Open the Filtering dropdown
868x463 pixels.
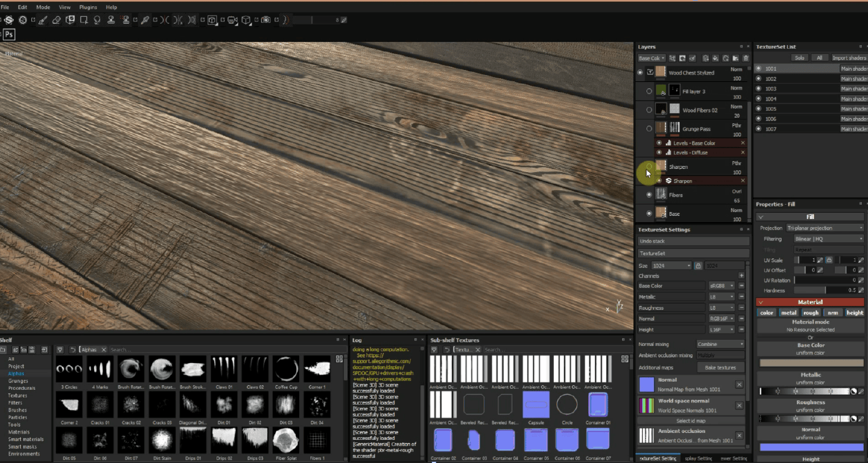[829, 239]
